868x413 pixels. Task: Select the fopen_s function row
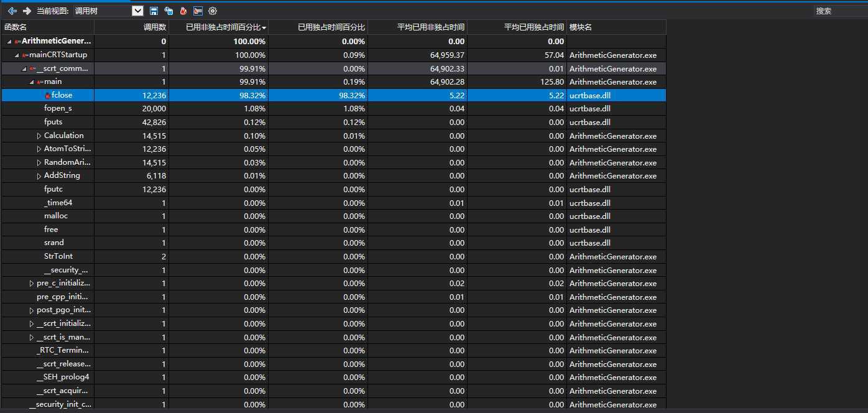click(x=333, y=109)
